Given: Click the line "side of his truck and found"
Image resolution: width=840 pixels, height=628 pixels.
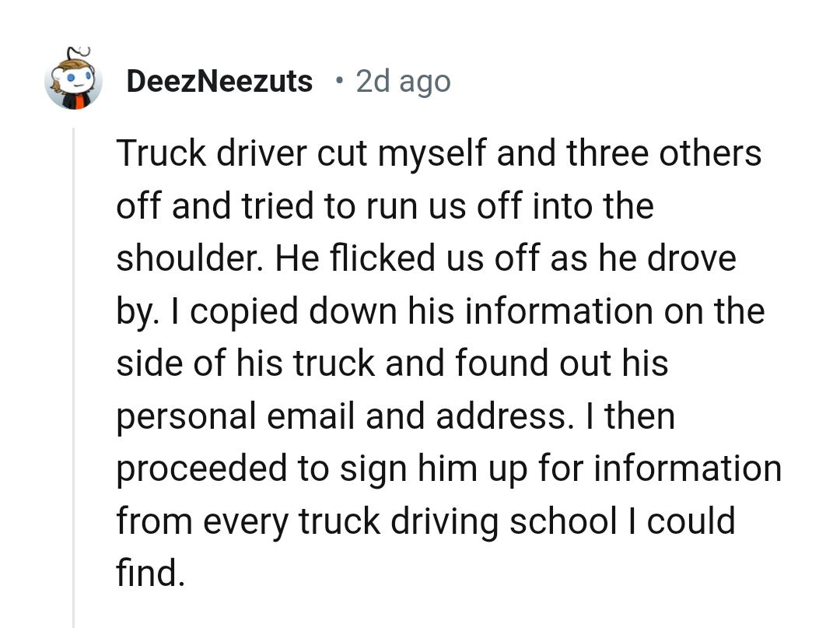Looking at the screenshot, I should pyautogui.click(x=392, y=363).
